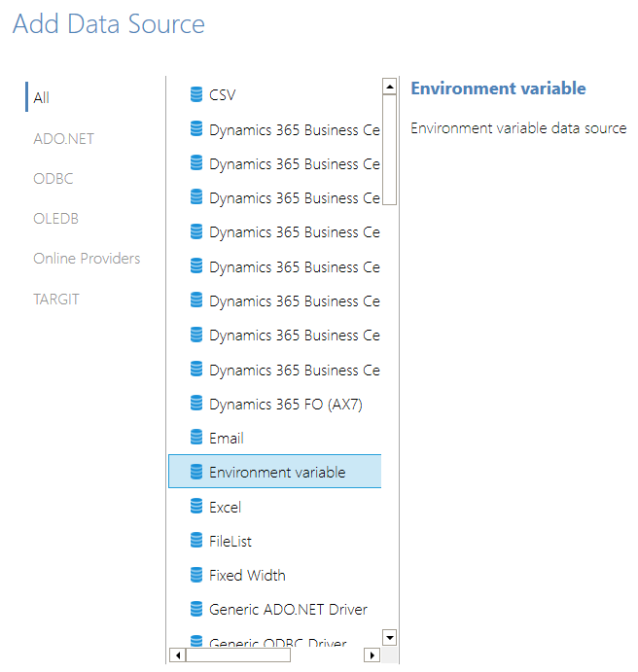Open the ODBC category

tap(53, 178)
